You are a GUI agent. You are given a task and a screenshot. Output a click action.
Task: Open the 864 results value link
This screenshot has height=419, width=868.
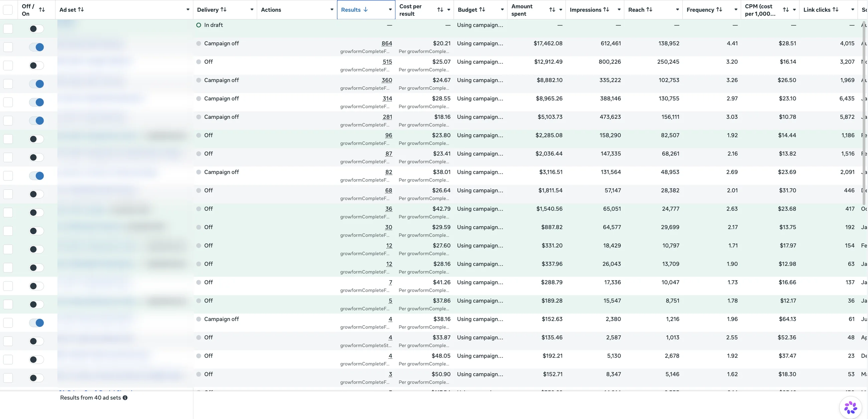point(387,43)
